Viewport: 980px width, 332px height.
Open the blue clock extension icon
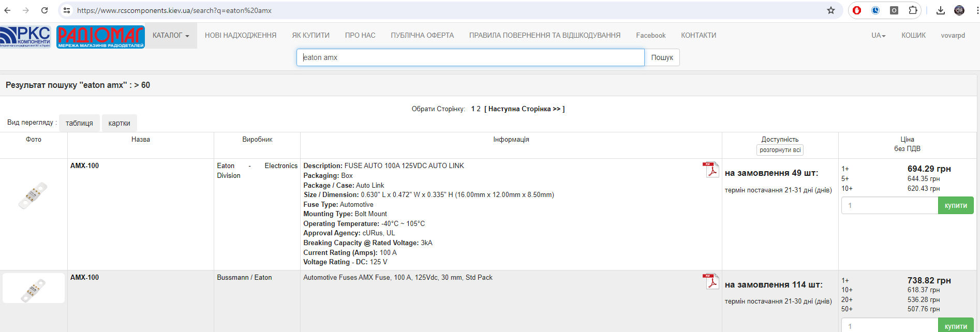tap(875, 10)
